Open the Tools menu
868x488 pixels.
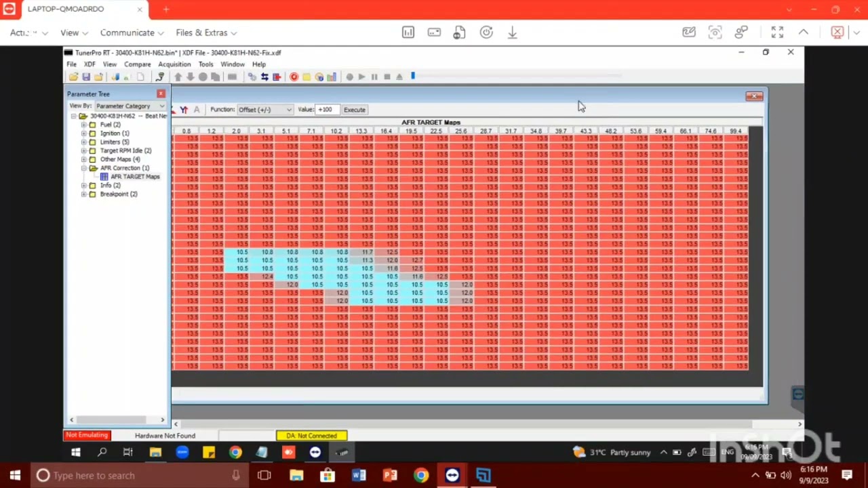pos(205,64)
